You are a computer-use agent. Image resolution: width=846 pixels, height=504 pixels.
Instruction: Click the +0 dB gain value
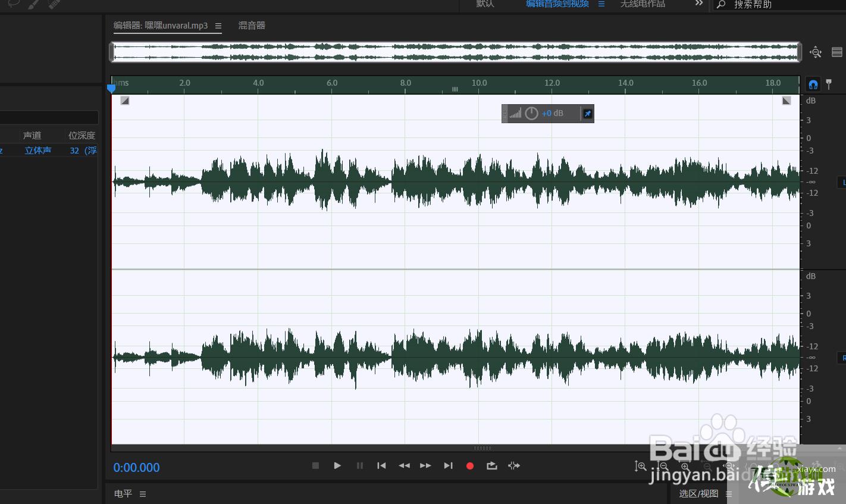tap(553, 113)
